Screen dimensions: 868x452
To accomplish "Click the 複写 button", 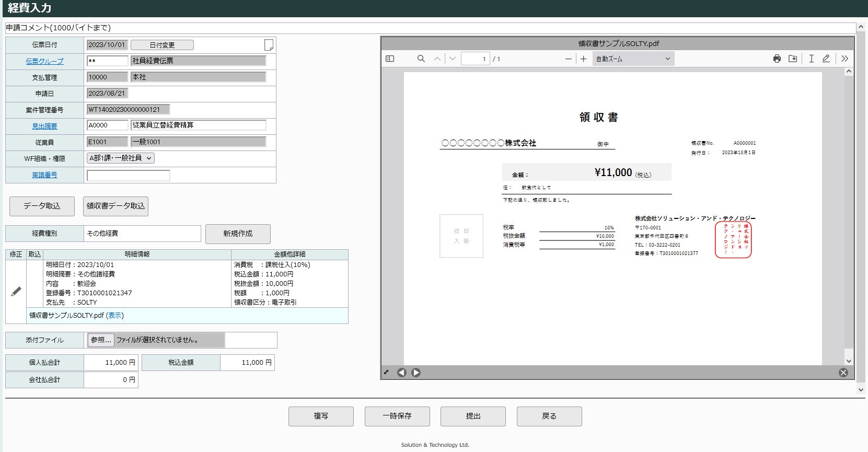I will pyautogui.click(x=321, y=416).
